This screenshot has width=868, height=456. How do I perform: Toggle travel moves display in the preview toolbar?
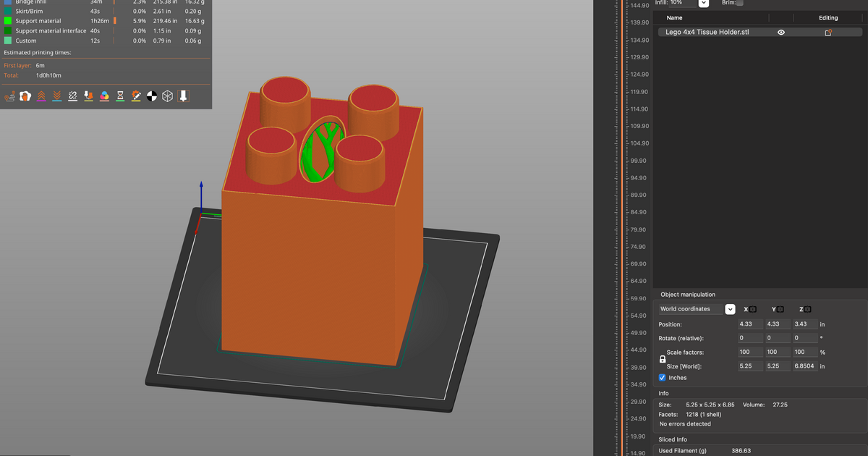point(9,96)
